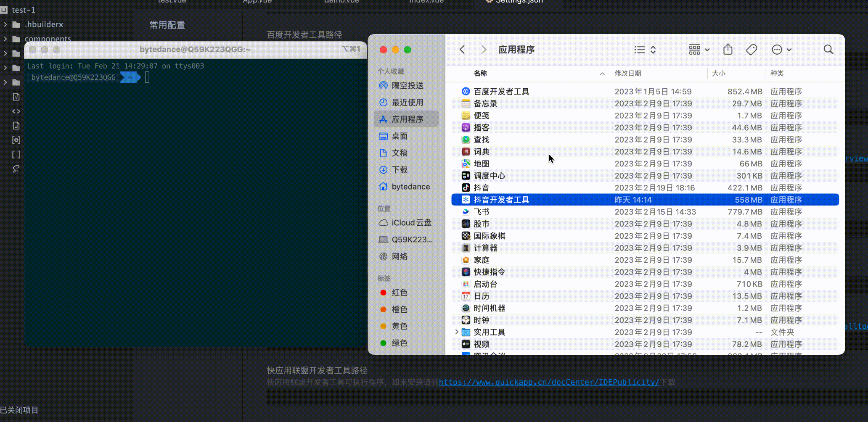
Task: Expand the .hbuilderx folder in HBuilderX tree
Action: [x=5, y=24]
